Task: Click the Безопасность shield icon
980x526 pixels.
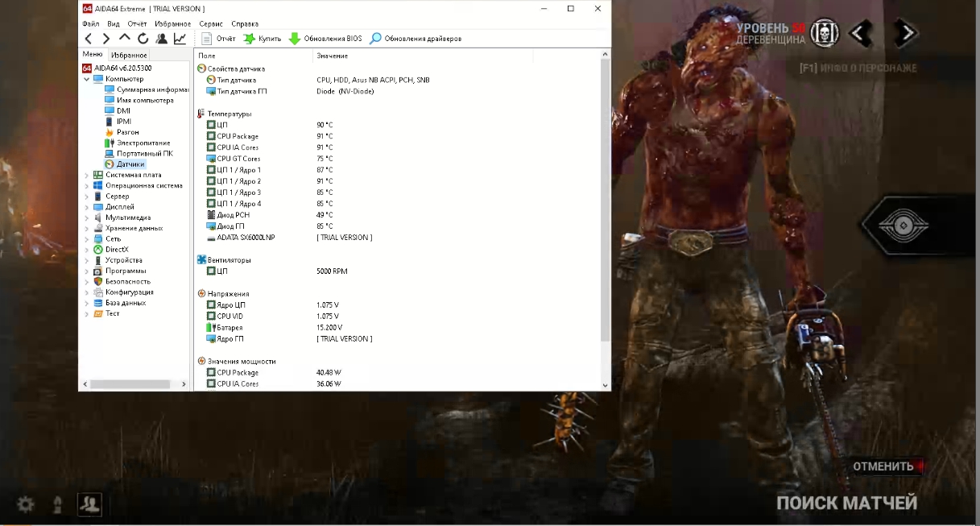Action: pyautogui.click(x=98, y=281)
